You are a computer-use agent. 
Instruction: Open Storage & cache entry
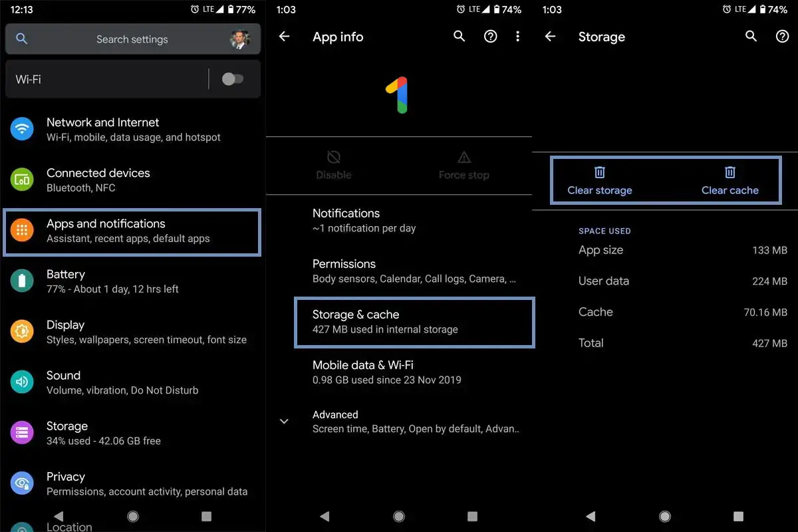[414, 323]
